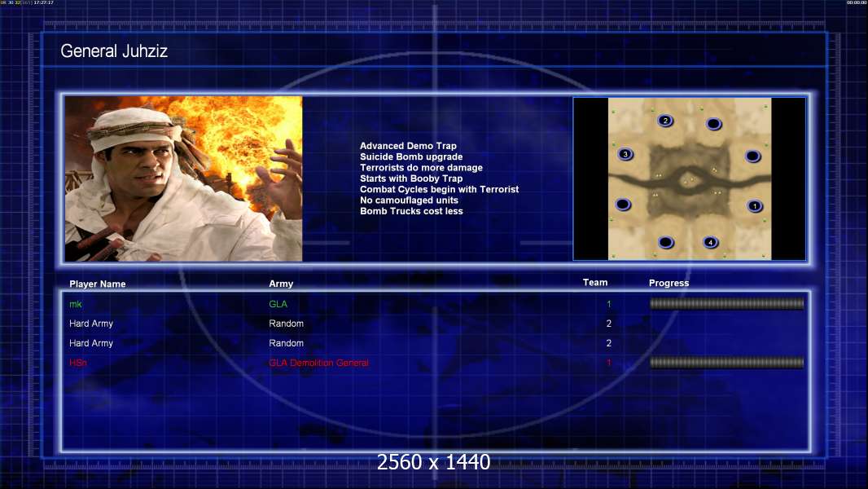Click the 'Progress' column header
Image resolution: width=868 pixels, height=489 pixels.
pos(669,283)
